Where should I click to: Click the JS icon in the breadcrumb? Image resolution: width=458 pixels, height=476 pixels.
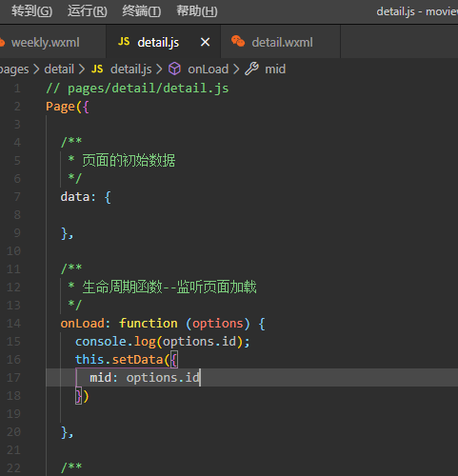pos(97,69)
